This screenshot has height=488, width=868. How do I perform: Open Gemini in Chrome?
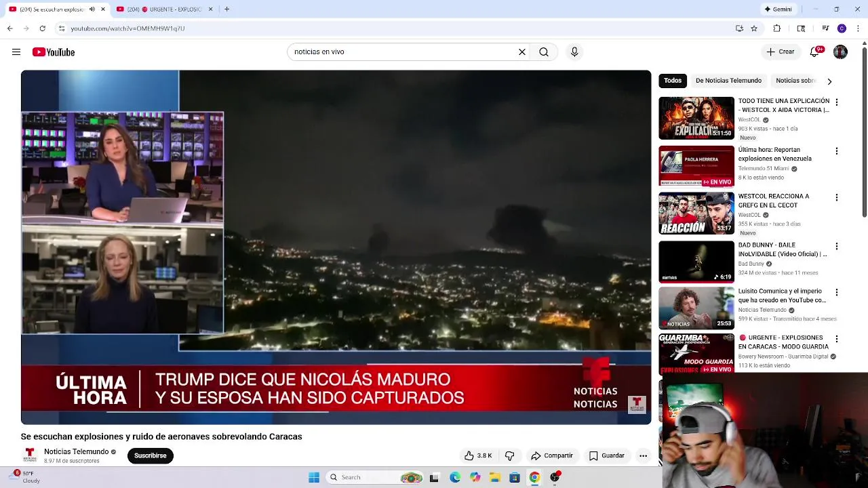(x=778, y=9)
